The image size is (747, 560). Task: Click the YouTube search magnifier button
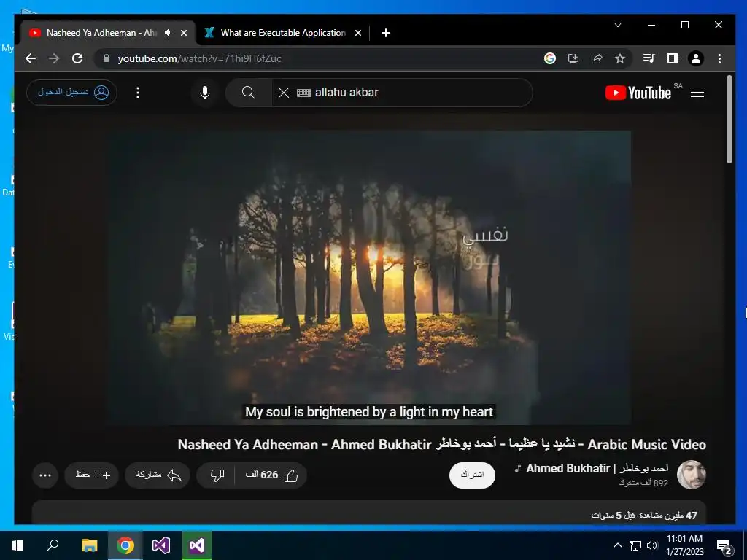(x=248, y=93)
